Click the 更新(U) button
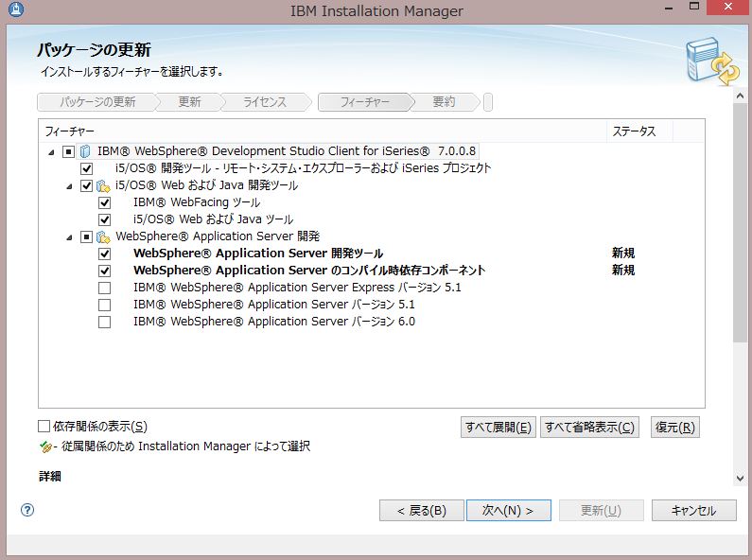The width and height of the screenshot is (752, 560). coord(601,511)
